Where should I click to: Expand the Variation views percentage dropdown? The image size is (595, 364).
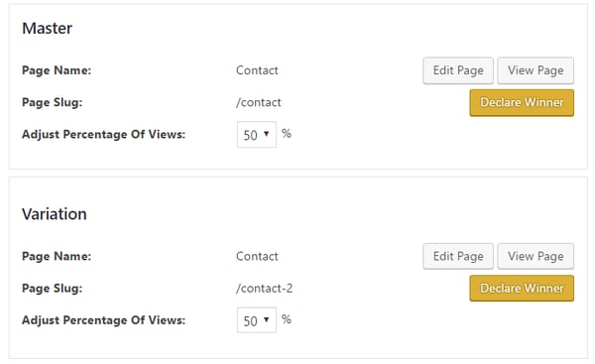257,320
